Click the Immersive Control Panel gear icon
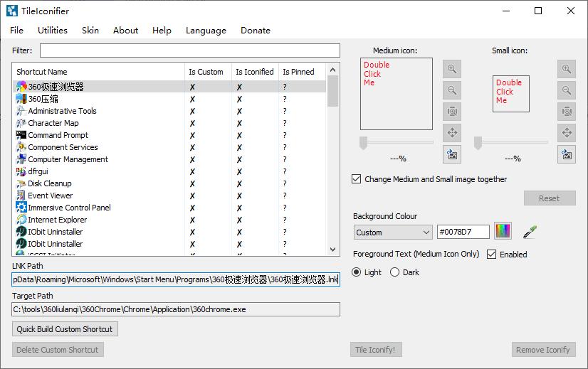588x369 pixels. click(x=21, y=207)
